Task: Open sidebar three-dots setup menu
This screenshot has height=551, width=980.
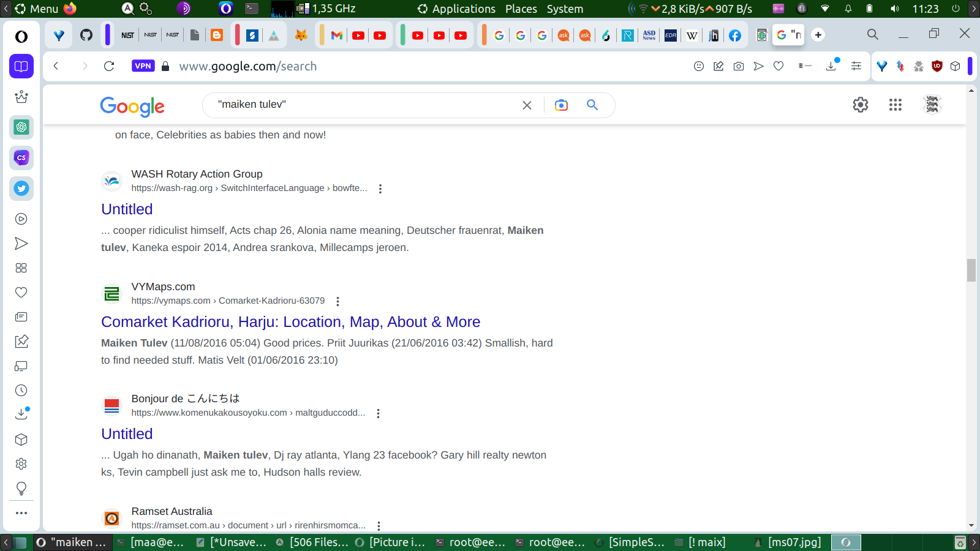Action: [21, 513]
